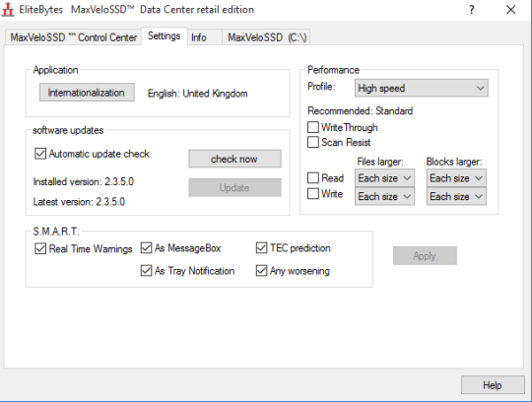Viewport: 532px width, 402px height.
Task: Uncheck the As MessageBox option
Action: pyautogui.click(x=146, y=248)
